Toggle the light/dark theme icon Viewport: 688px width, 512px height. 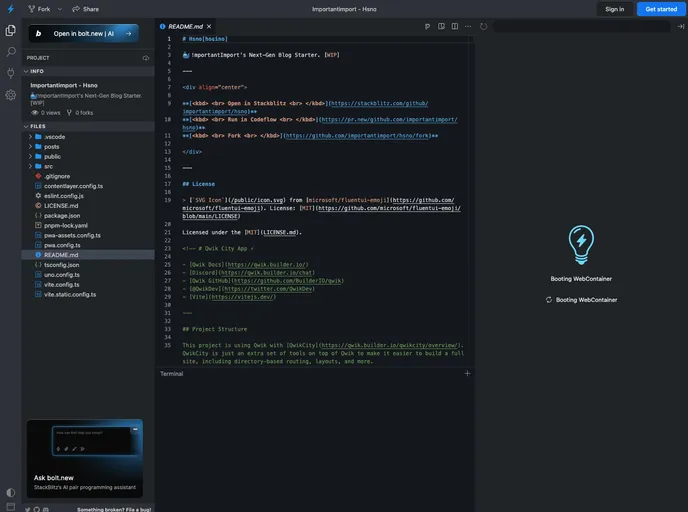click(x=11, y=492)
